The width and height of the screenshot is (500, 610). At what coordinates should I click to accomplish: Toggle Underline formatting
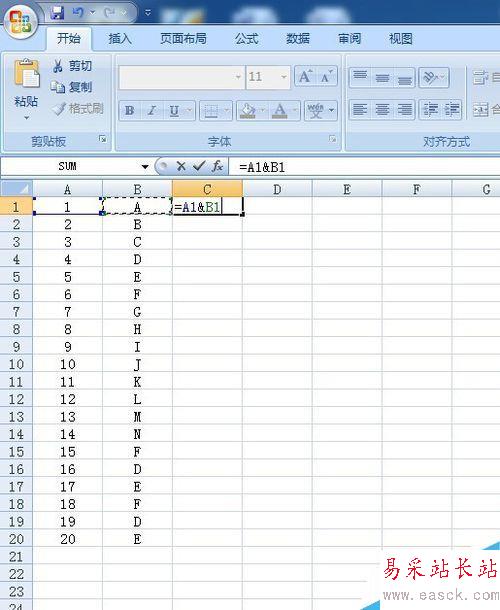coord(174,110)
